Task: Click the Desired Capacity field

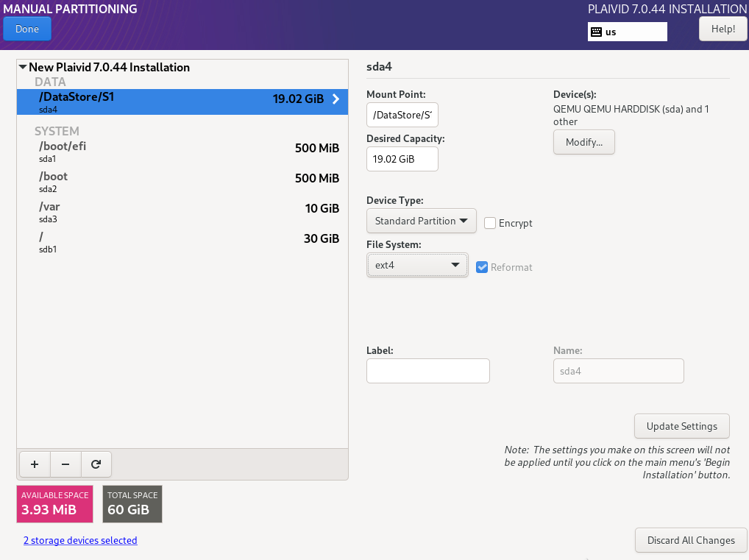Action: click(402, 159)
